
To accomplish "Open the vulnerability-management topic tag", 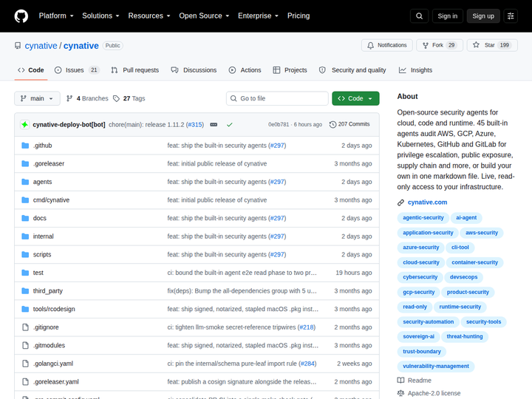I will pyautogui.click(x=436, y=366).
